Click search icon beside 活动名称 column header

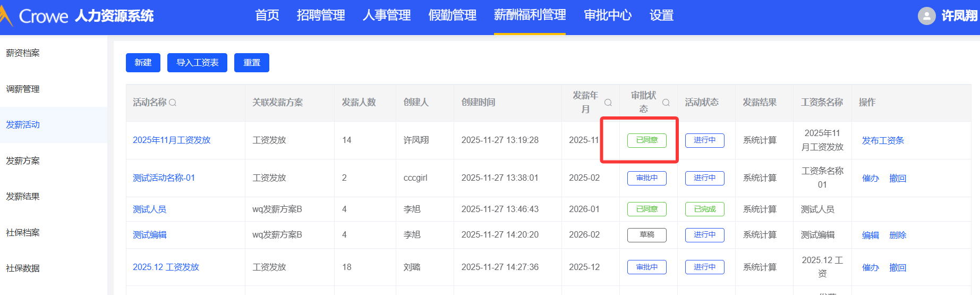coord(173,103)
